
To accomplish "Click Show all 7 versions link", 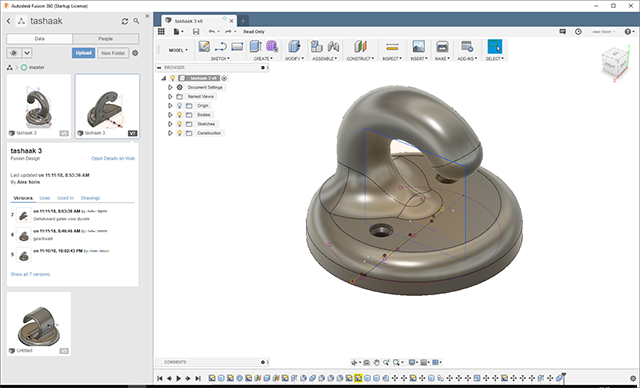I will click(30, 274).
